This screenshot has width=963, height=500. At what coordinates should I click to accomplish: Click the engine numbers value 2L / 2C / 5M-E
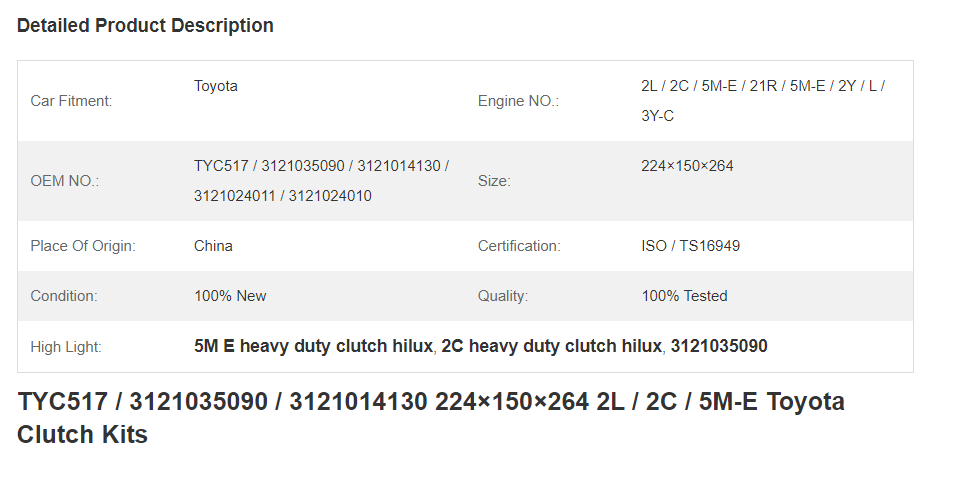[763, 101]
